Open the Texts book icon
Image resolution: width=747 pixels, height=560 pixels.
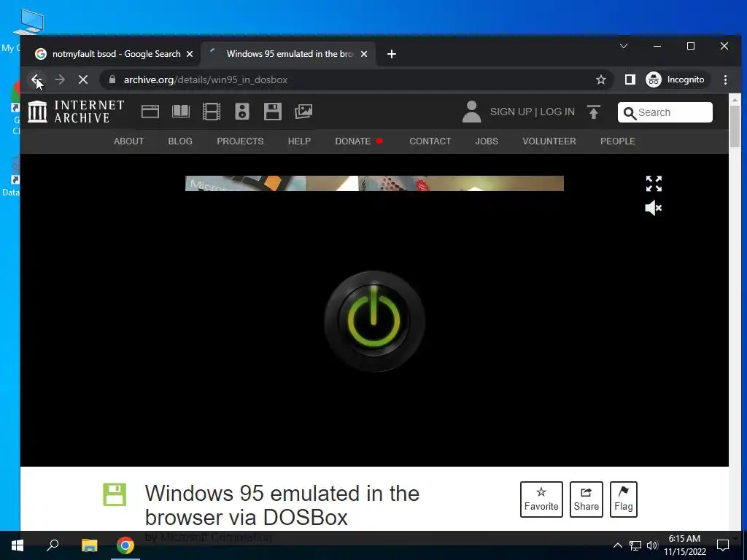[181, 112]
